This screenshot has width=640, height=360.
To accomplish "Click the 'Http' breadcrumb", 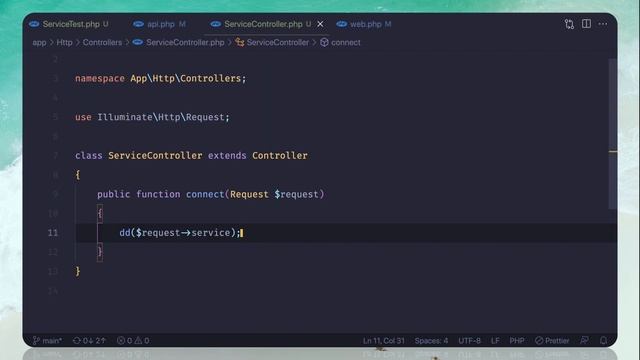I will 64,42.
